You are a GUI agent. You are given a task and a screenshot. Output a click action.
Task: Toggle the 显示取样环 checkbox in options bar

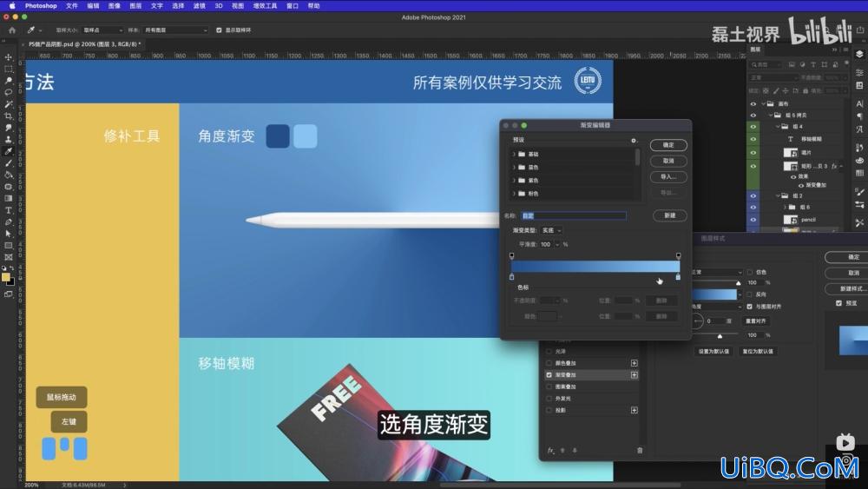219,30
